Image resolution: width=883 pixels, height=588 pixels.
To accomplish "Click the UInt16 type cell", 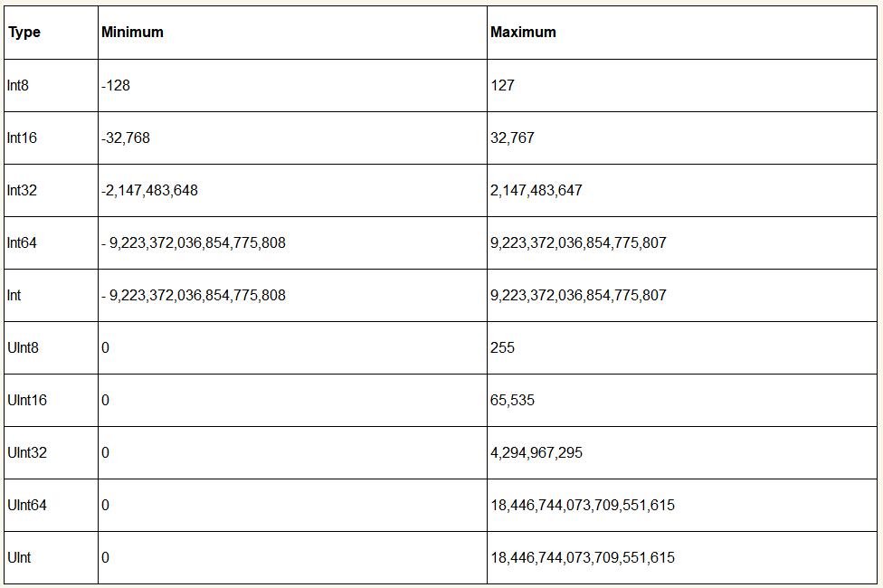I will click(x=26, y=400).
